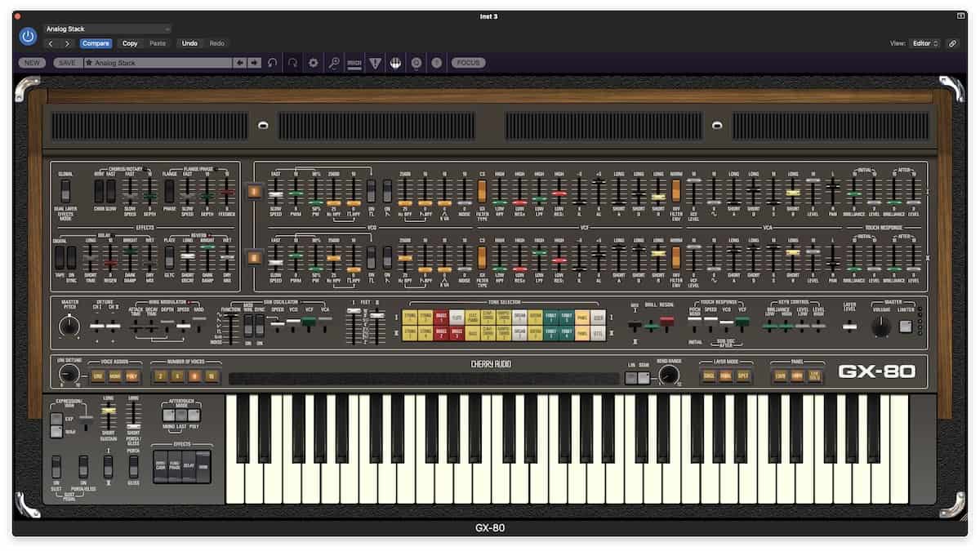Viewport: 980px width, 551px height.
Task: Toggle the sub oscillator Wave switch
Action: (248, 324)
